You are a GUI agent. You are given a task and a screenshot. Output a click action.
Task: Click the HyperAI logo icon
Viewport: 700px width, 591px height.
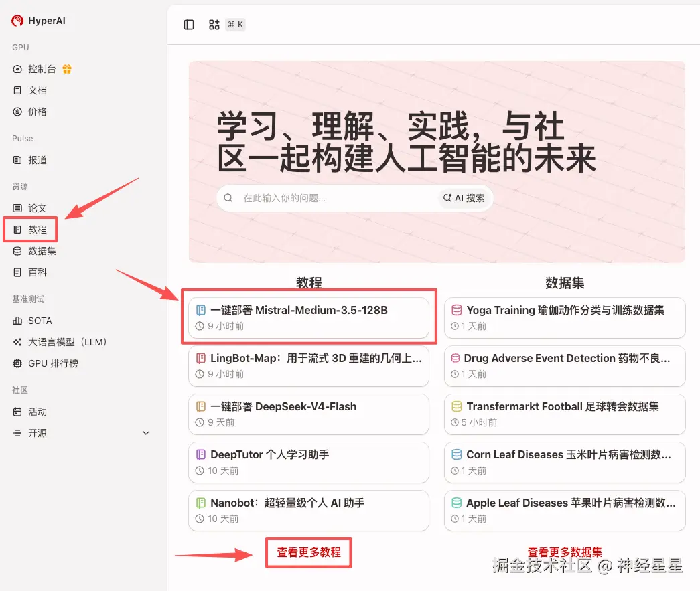[17, 21]
